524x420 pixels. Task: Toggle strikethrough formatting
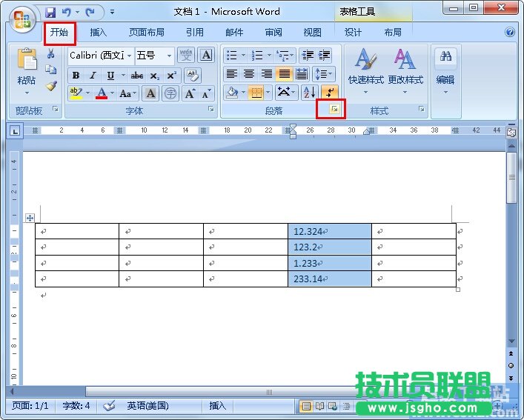tap(137, 76)
